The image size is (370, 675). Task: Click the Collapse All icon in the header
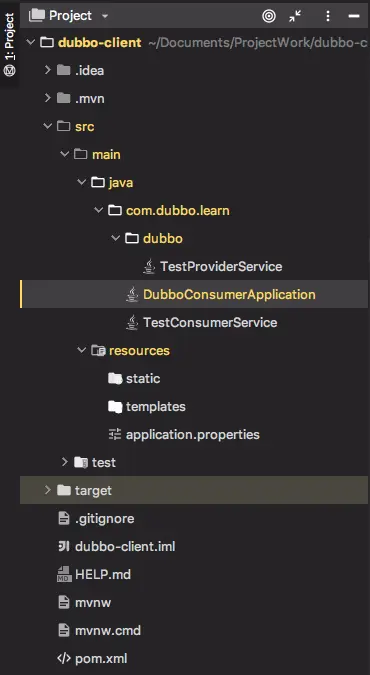(x=295, y=16)
